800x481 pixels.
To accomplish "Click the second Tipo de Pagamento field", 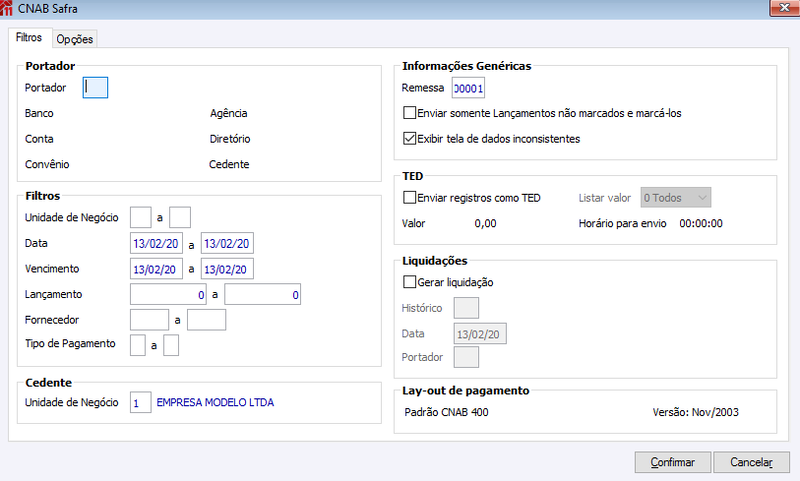I will 171,345.
